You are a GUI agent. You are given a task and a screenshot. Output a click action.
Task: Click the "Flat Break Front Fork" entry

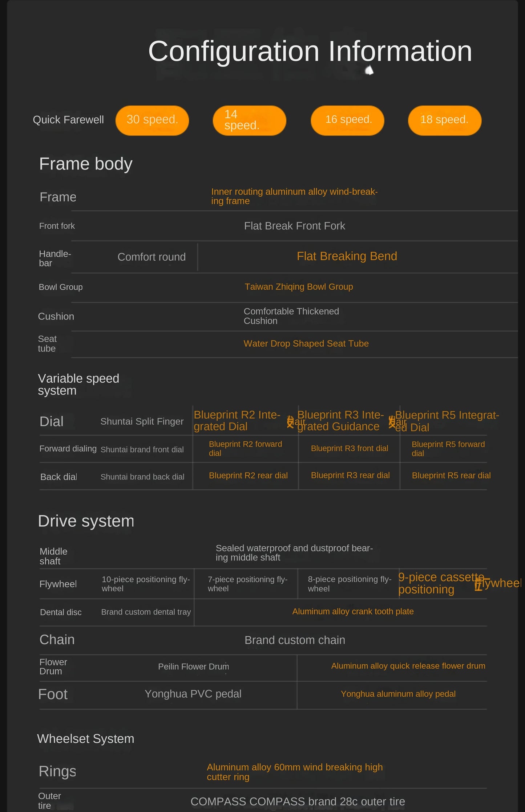point(294,226)
